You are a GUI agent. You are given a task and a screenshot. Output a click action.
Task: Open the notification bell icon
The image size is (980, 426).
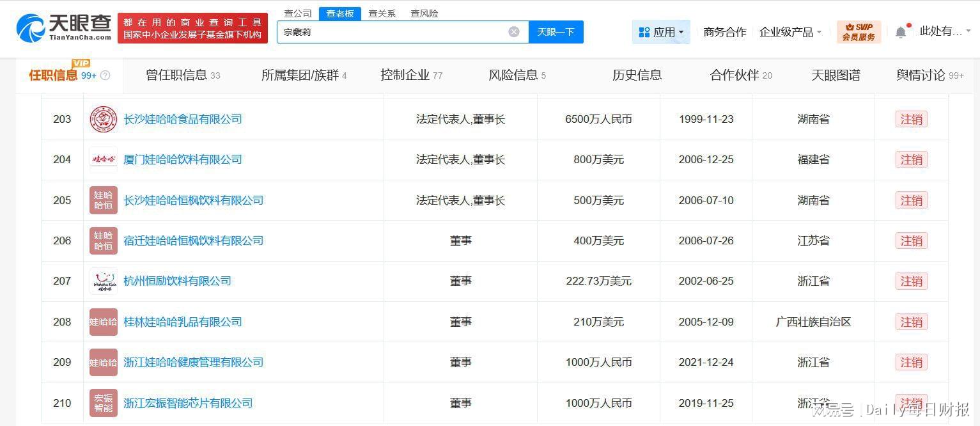click(x=901, y=32)
